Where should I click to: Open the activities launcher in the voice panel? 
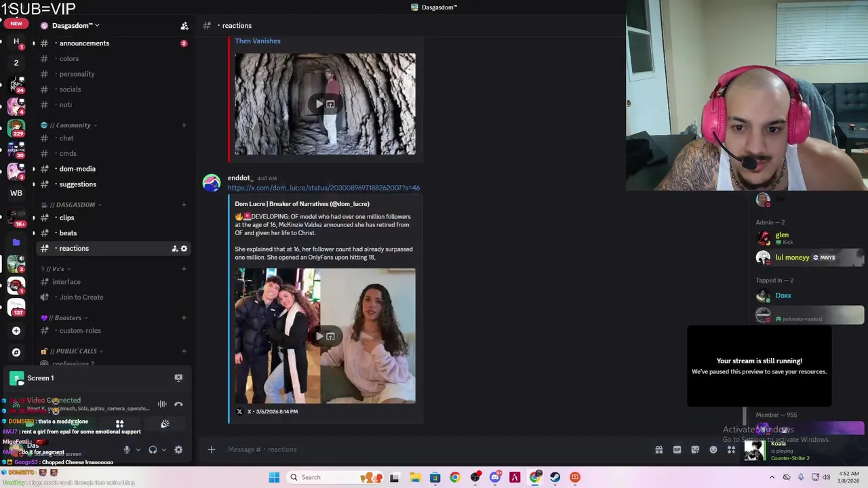tap(119, 424)
